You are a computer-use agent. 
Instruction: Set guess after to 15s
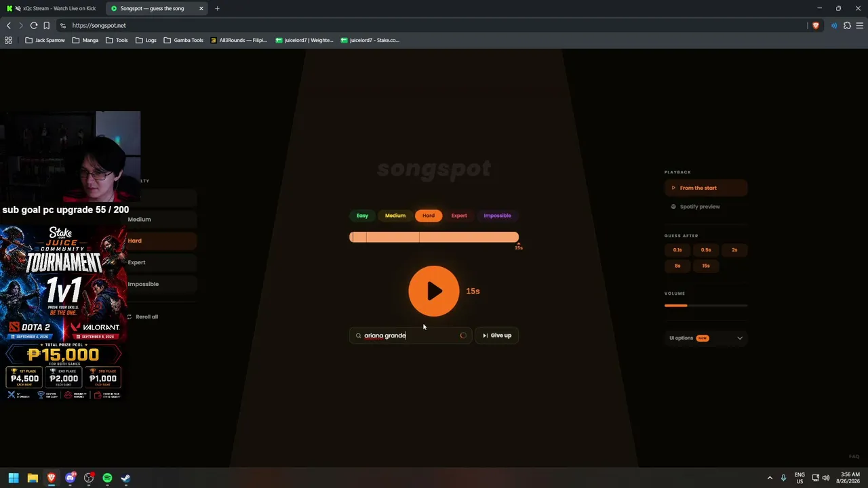click(x=706, y=266)
